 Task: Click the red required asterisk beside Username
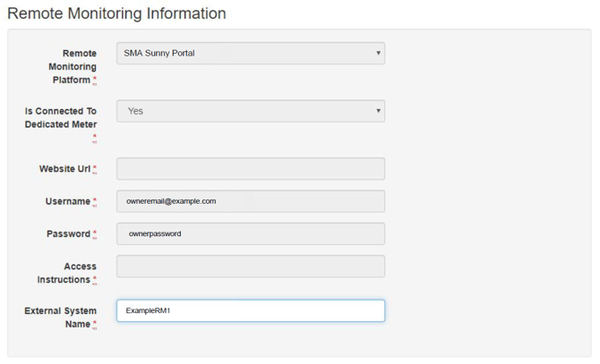(95, 201)
